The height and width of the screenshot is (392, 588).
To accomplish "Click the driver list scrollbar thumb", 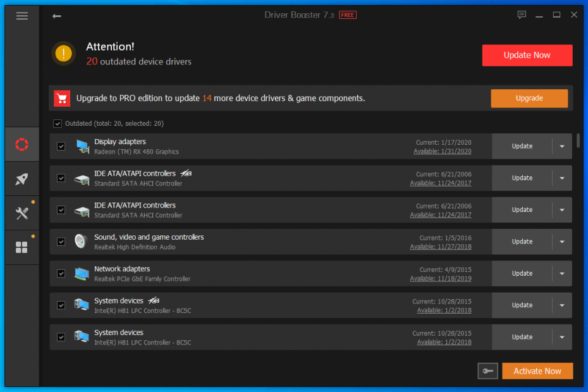I will tap(578, 140).
